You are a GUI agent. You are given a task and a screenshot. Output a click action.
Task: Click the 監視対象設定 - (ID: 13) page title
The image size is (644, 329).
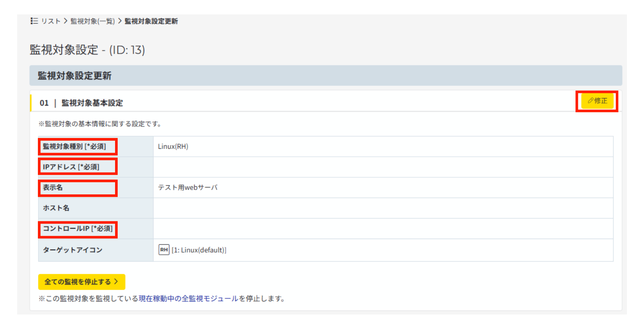pos(87,50)
